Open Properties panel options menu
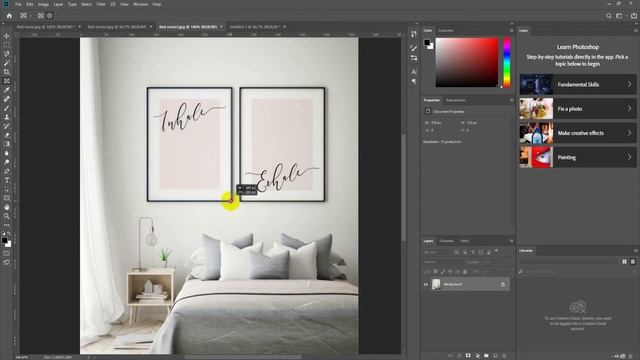640x360 pixels. tap(511, 100)
